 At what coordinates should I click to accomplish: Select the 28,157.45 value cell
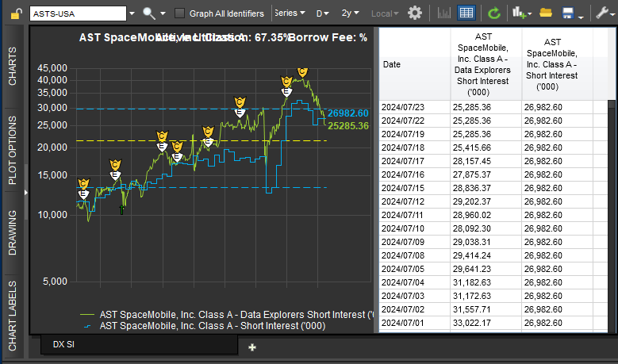pyautogui.click(x=486, y=161)
